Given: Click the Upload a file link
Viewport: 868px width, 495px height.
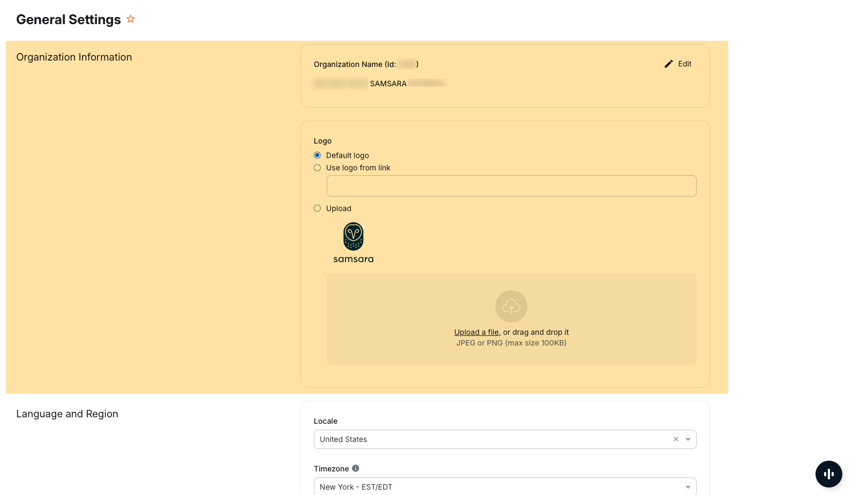Looking at the screenshot, I should click(x=476, y=332).
